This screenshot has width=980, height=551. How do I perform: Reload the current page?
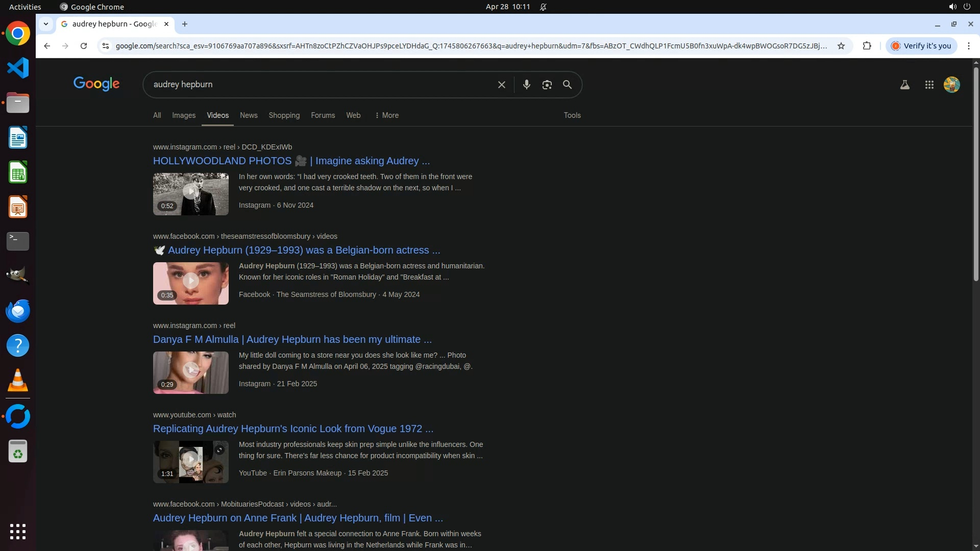[84, 46]
